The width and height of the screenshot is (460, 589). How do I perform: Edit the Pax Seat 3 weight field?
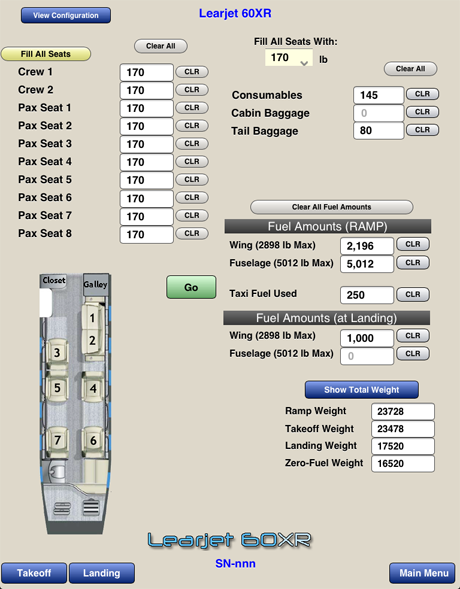146,144
